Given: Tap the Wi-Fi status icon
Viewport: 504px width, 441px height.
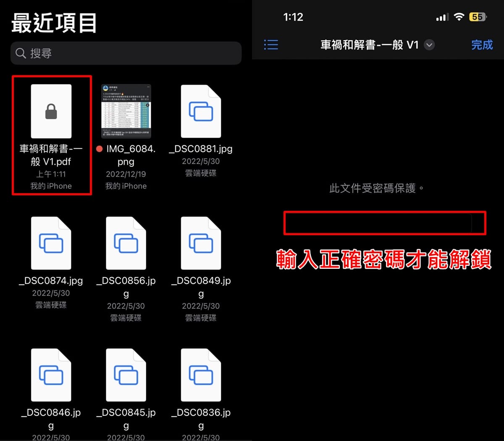Looking at the screenshot, I should click(459, 17).
